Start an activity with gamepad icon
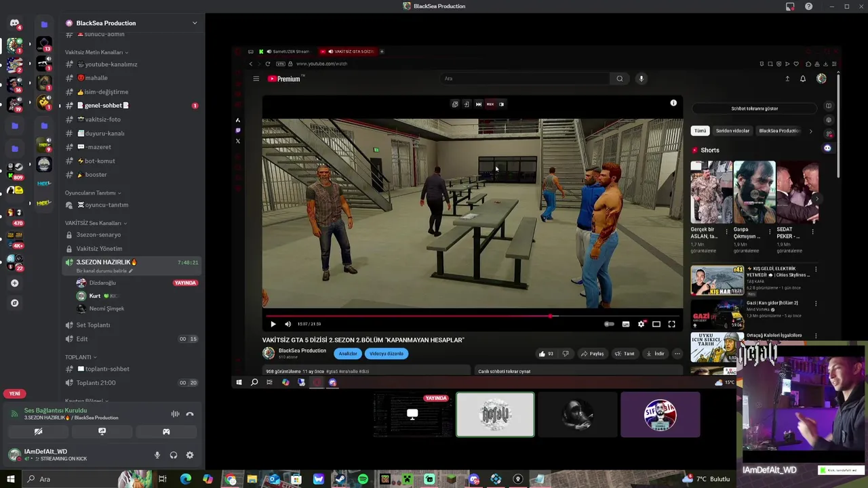This screenshot has width=868, height=488. point(166,431)
